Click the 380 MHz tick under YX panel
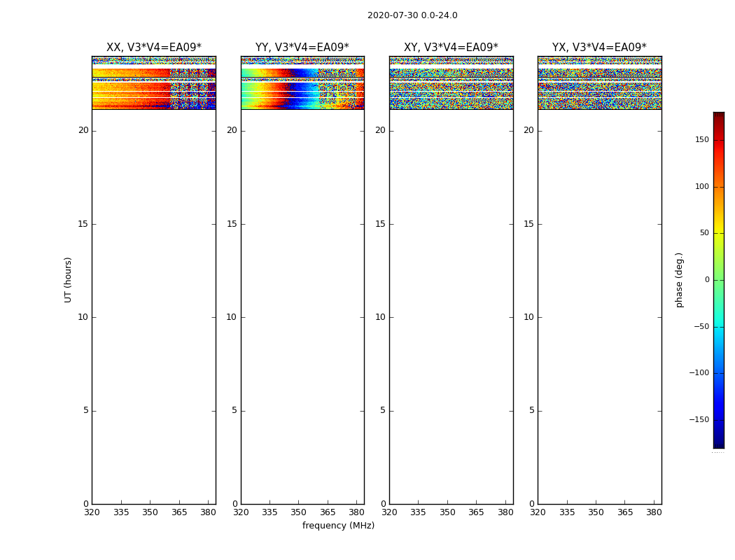This screenshot has width=735, height=560. (x=654, y=512)
